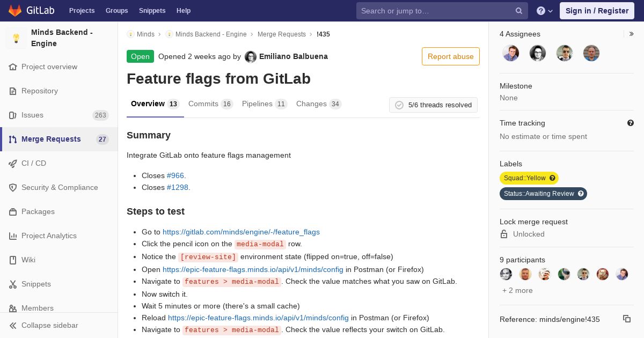Click the GitLab fox logo
This screenshot has height=338, width=644.
[x=15, y=11]
